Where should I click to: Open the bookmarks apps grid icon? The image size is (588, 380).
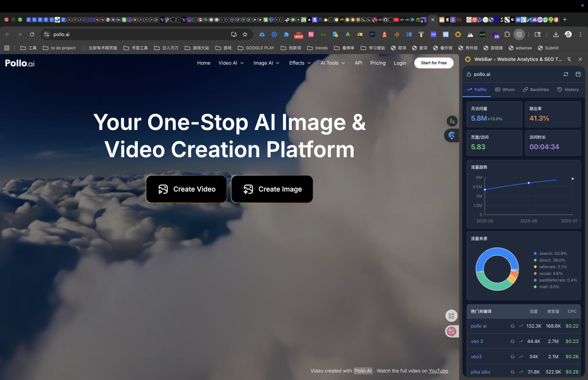point(7,48)
